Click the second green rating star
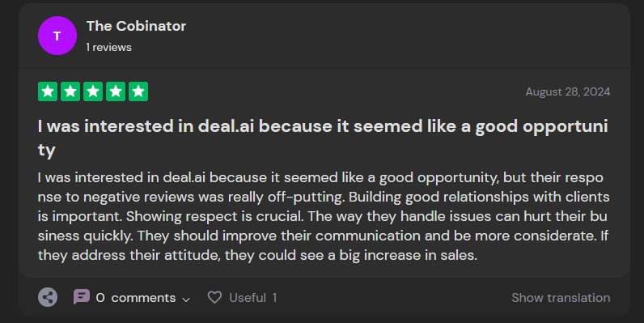 click(x=70, y=91)
